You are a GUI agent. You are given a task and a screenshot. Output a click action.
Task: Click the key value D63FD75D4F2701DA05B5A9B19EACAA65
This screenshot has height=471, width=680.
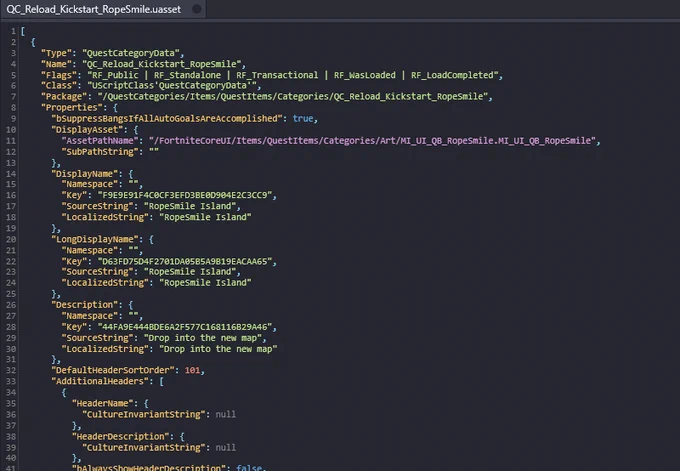click(x=185, y=262)
